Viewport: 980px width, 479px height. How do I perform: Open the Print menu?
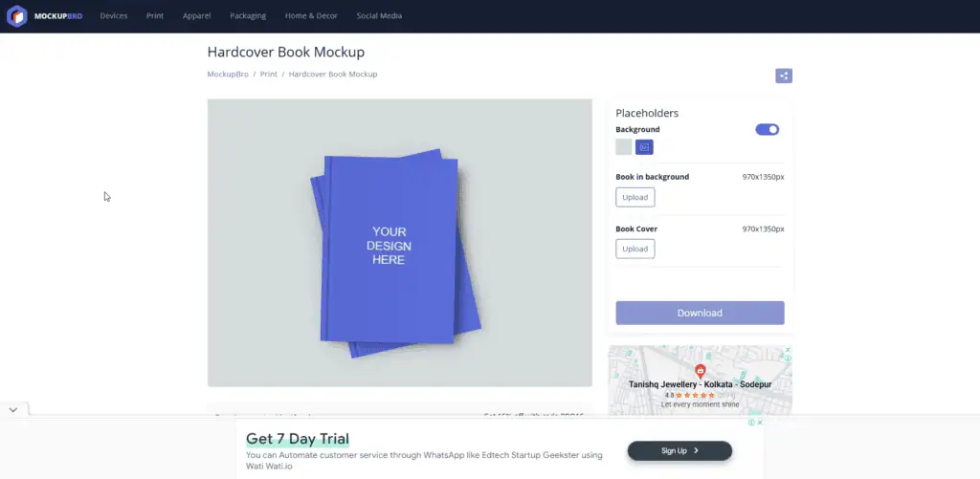[154, 16]
